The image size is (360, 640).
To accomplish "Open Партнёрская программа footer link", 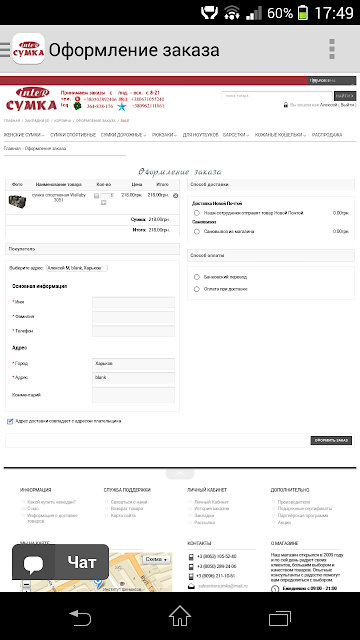I will tap(303, 516).
